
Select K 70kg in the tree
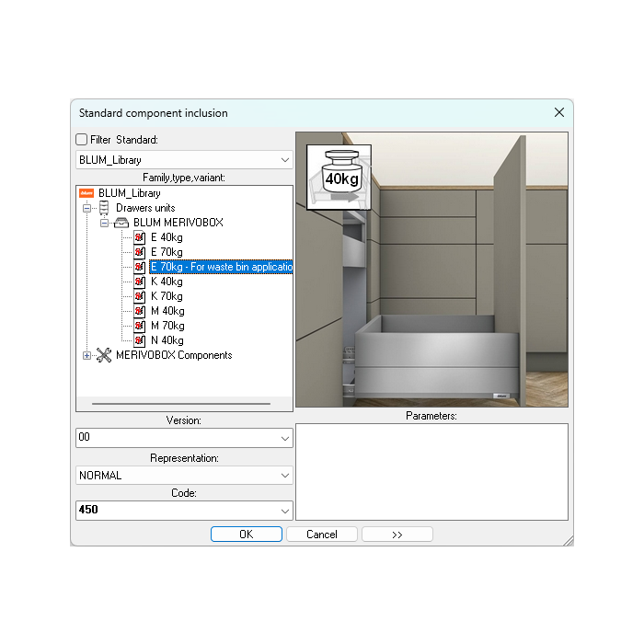tap(167, 296)
